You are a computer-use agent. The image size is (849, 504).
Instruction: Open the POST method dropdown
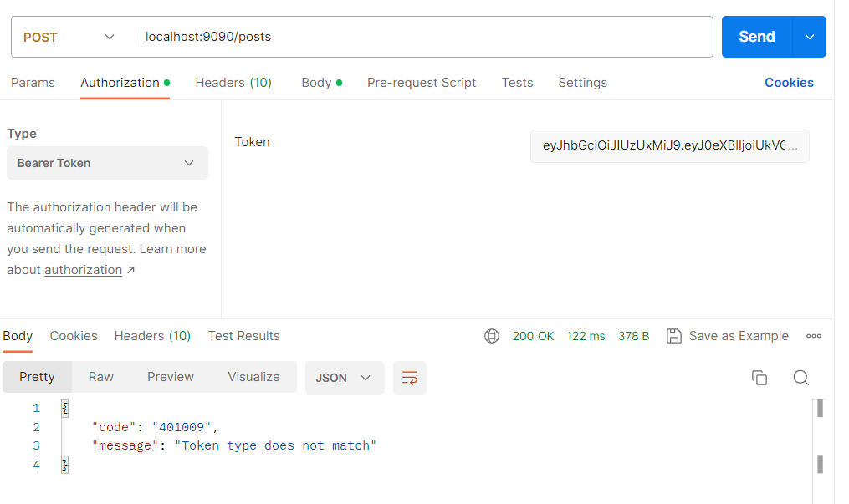pyautogui.click(x=70, y=37)
